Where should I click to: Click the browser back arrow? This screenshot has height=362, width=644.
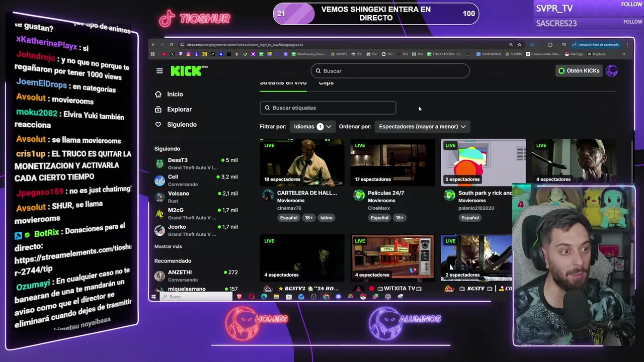click(153, 45)
